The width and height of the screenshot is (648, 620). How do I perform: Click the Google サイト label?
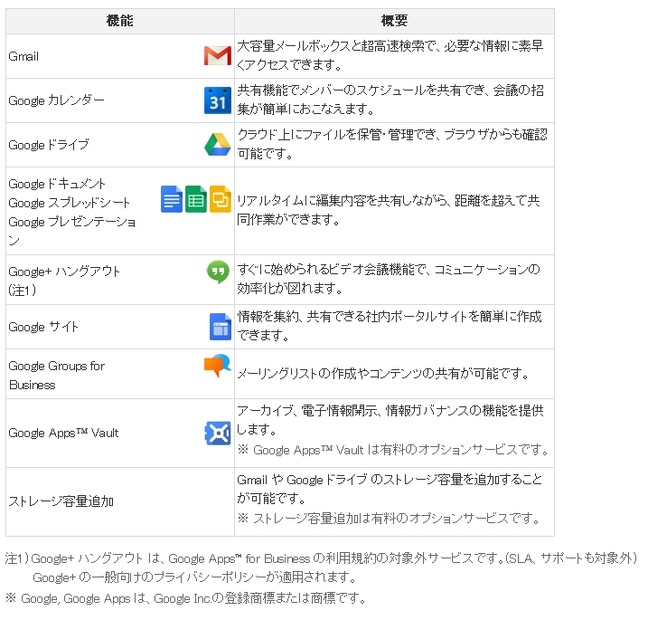(x=43, y=327)
